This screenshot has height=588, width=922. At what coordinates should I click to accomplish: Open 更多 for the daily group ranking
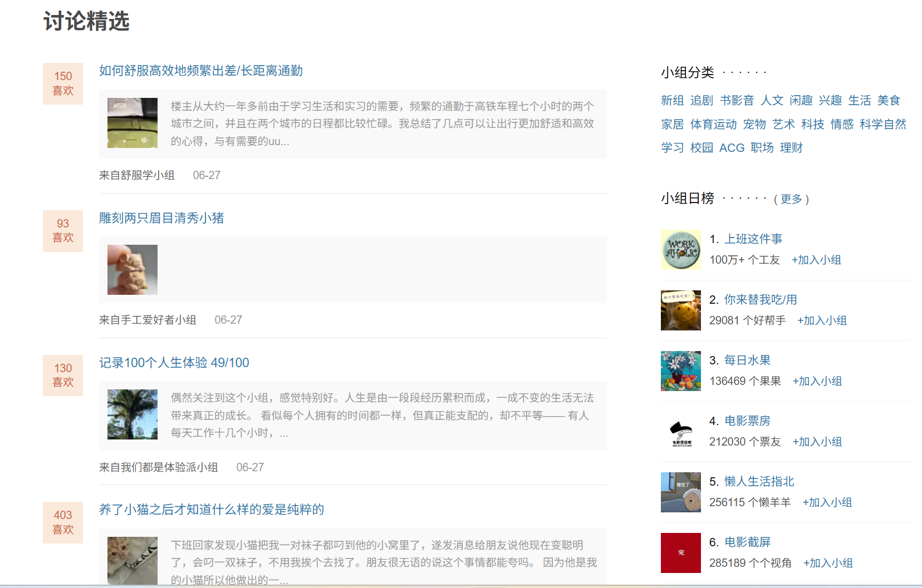pos(791,199)
